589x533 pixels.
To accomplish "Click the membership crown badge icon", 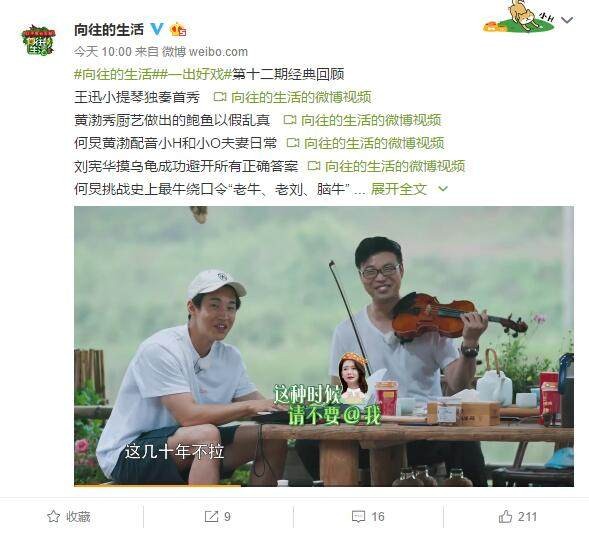I will tap(178, 29).
